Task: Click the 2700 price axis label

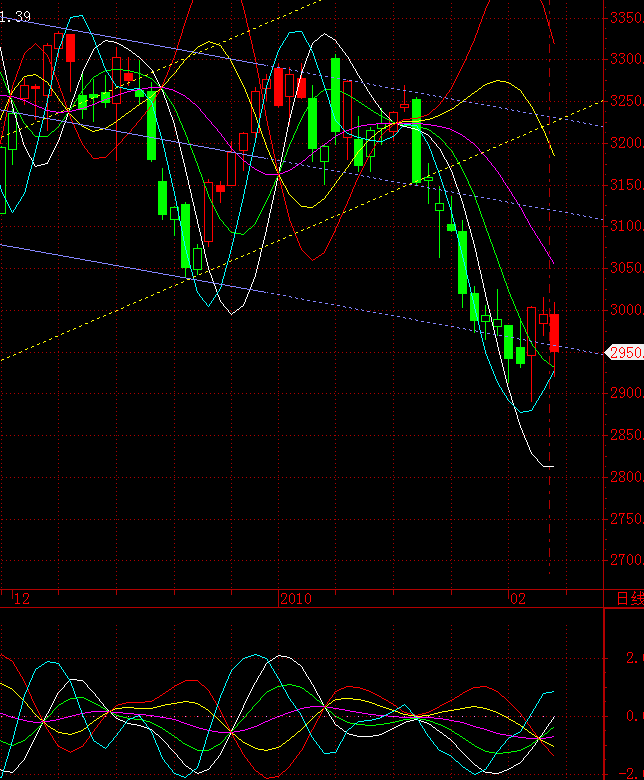Action: (627, 561)
